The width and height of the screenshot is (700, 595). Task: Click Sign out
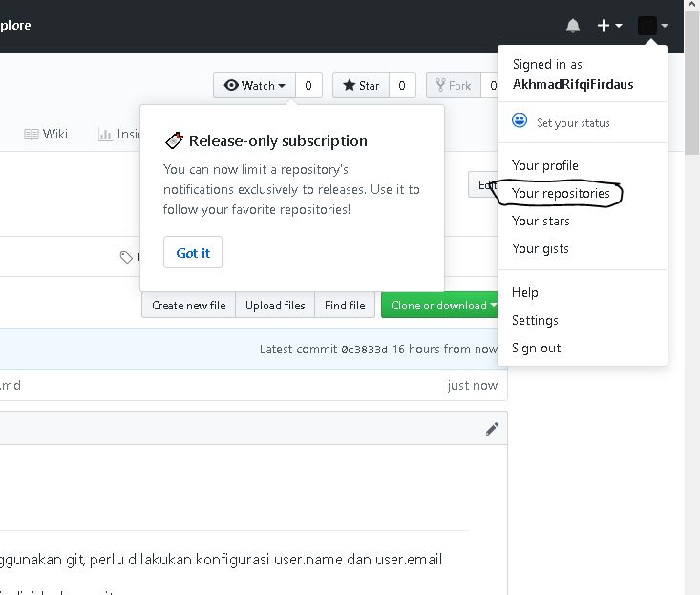(536, 348)
